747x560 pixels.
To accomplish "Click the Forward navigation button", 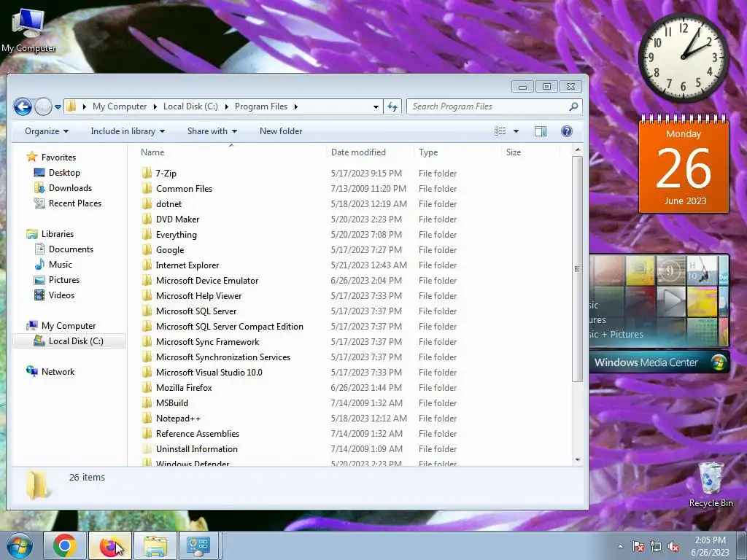I will tap(43, 106).
